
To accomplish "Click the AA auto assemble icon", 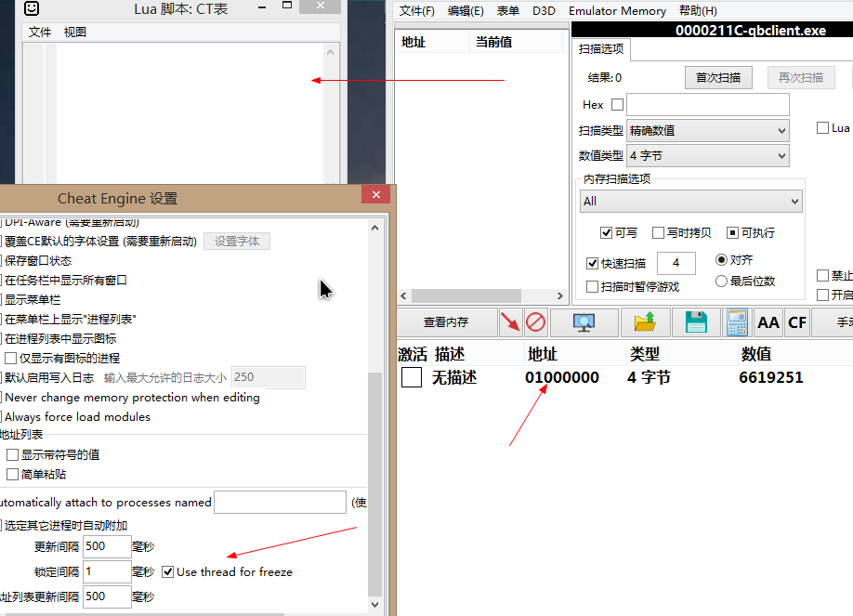I will [x=768, y=322].
